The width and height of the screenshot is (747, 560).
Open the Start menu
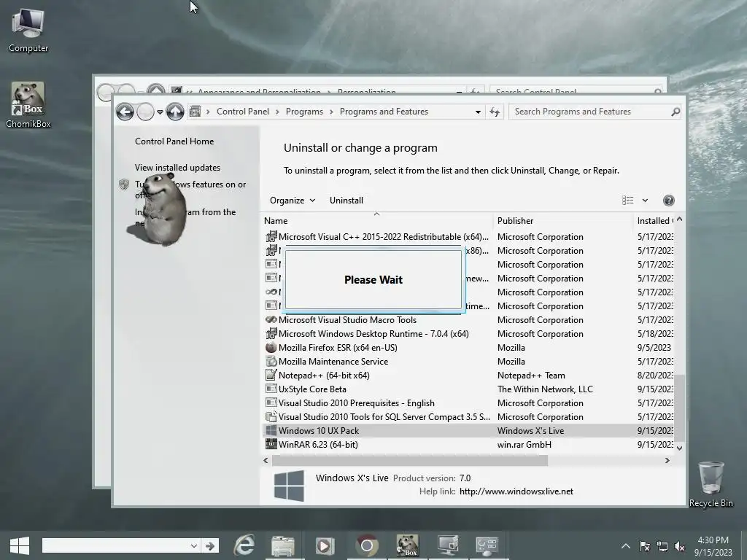(20, 545)
